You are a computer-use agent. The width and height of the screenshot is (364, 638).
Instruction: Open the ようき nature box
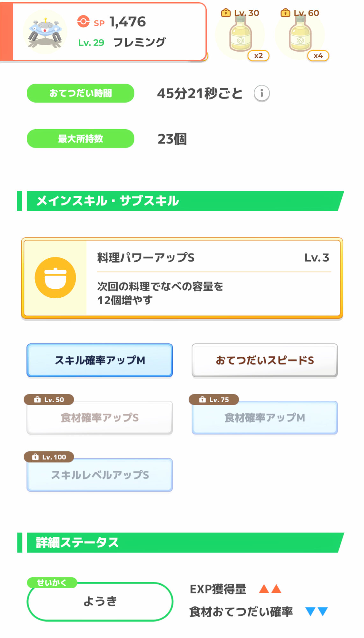click(100, 602)
